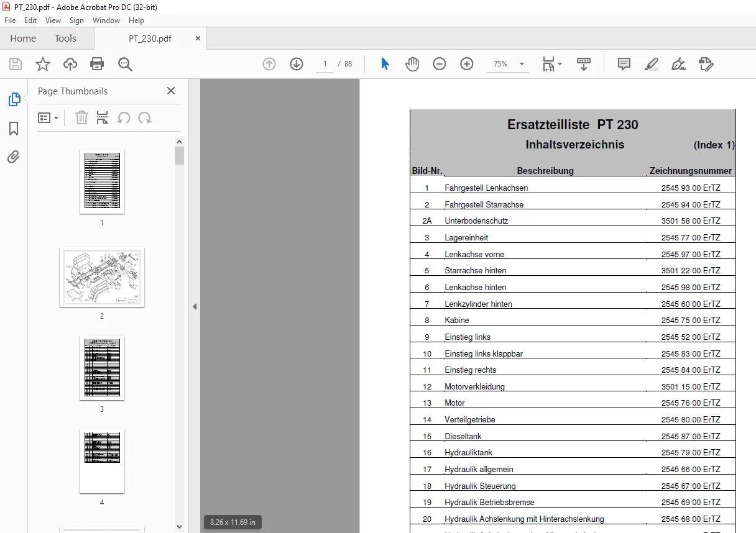This screenshot has width=756, height=533.
Task: Open the Stamp tool icon
Action: tap(706, 64)
